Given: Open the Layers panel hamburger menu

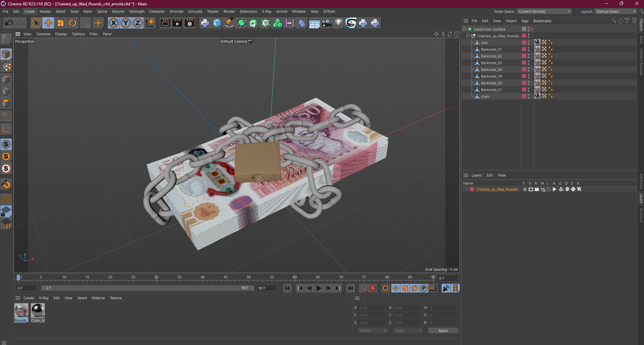Looking at the screenshot, I should [x=466, y=175].
